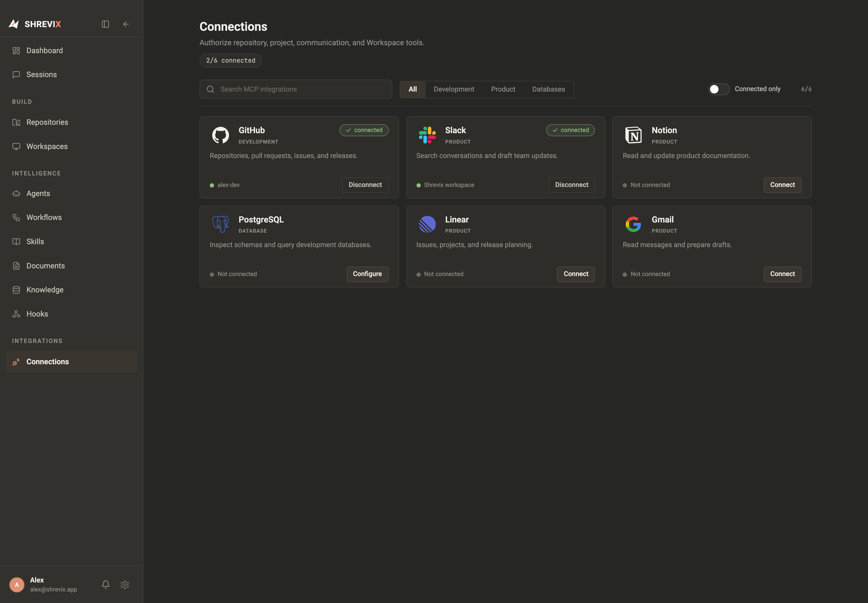Click Not connected status on Linear card

pos(443,274)
